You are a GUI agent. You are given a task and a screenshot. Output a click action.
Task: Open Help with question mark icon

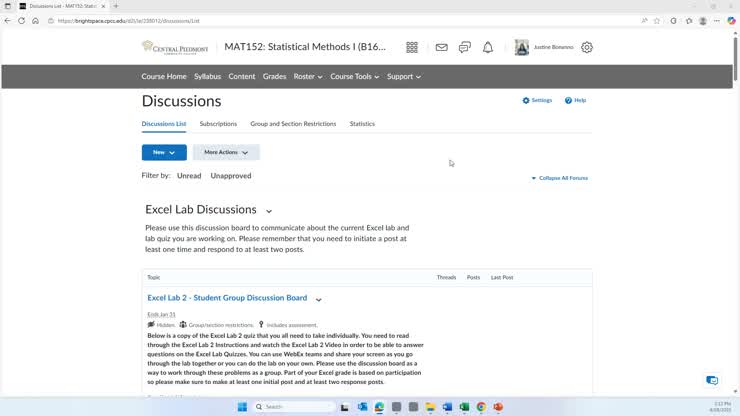575,100
